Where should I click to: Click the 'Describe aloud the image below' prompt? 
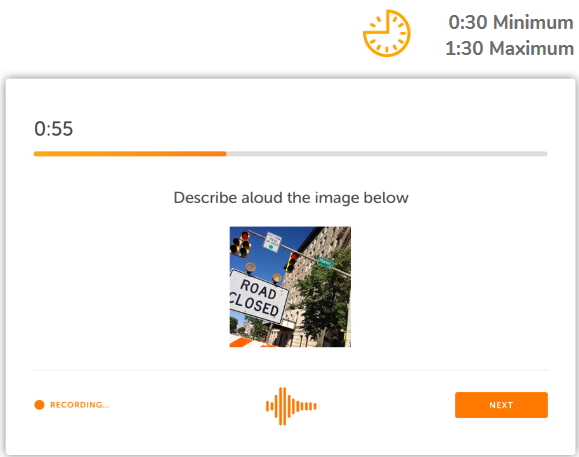(291, 198)
